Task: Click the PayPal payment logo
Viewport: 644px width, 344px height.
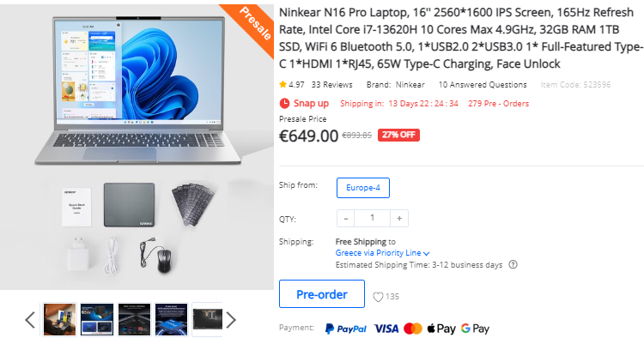Action: tap(345, 329)
